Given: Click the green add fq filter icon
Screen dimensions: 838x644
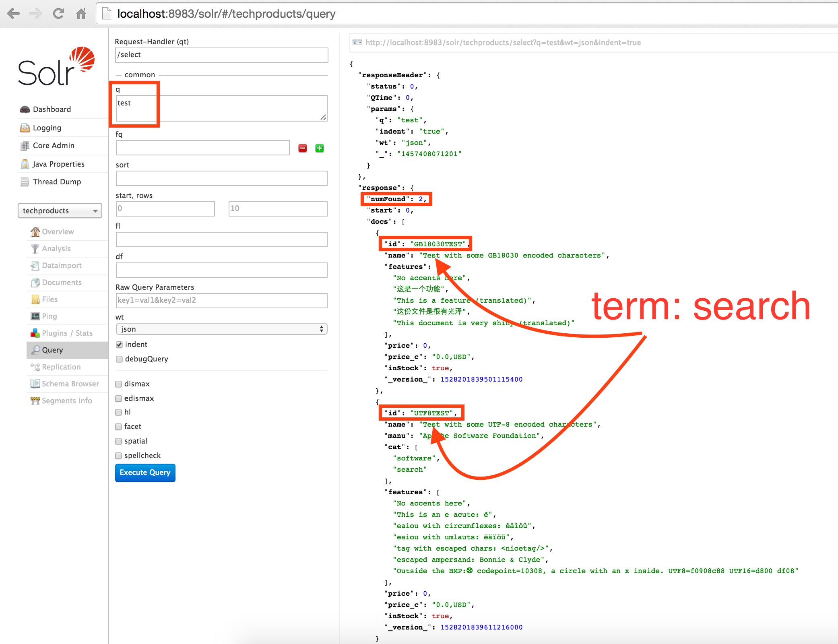Looking at the screenshot, I should pyautogui.click(x=320, y=148).
